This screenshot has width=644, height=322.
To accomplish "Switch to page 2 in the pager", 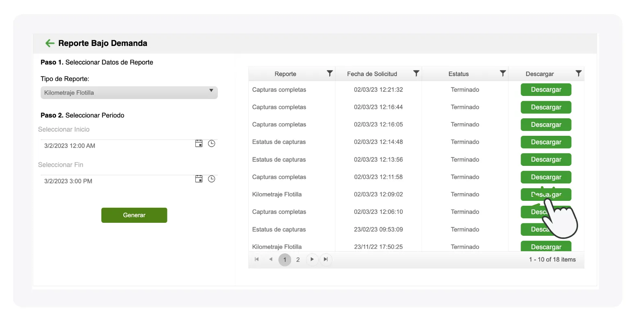I will pyautogui.click(x=298, y=259).
